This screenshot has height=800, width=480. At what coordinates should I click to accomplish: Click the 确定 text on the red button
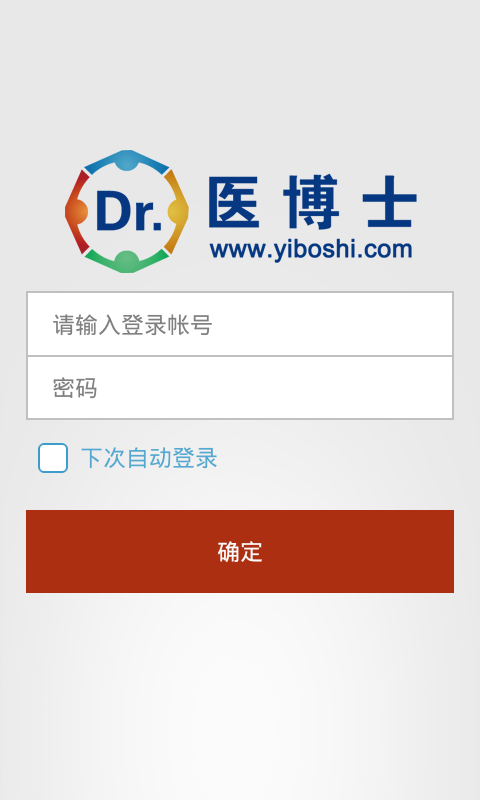[240, 552]
